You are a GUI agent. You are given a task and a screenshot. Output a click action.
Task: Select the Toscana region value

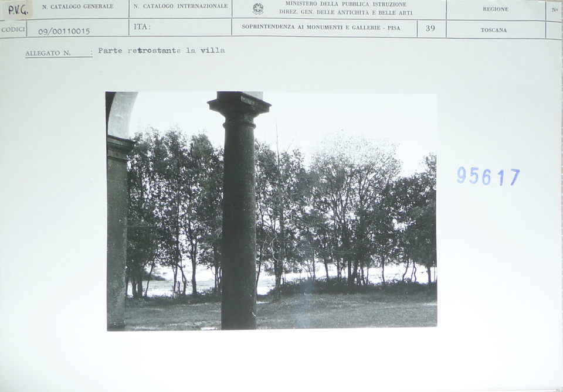click(x=494, y=30)
